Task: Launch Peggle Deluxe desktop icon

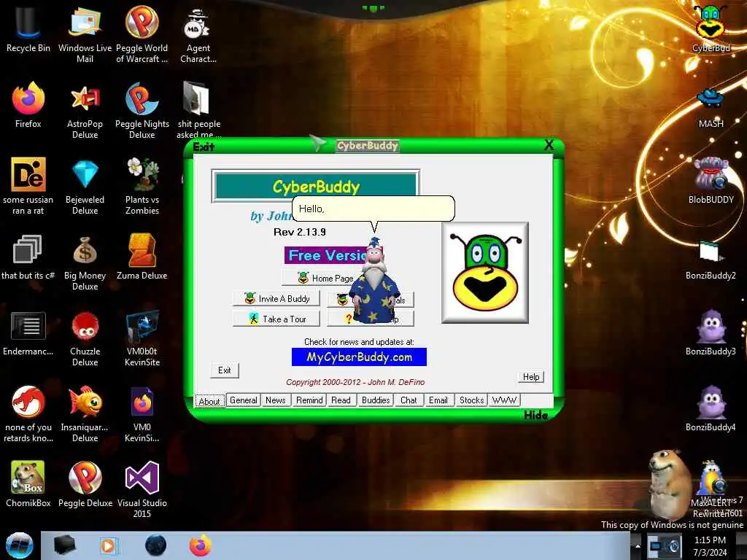Action: click(85, 484)
